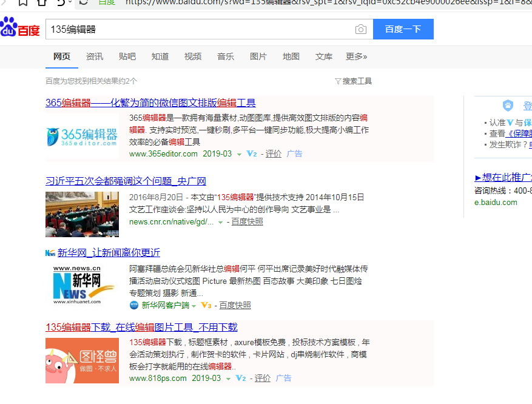This screenshot has height=404, width=532.
Task: Open 新华网_让新闻离你更近 link
Action: click(x=109, y=253)
